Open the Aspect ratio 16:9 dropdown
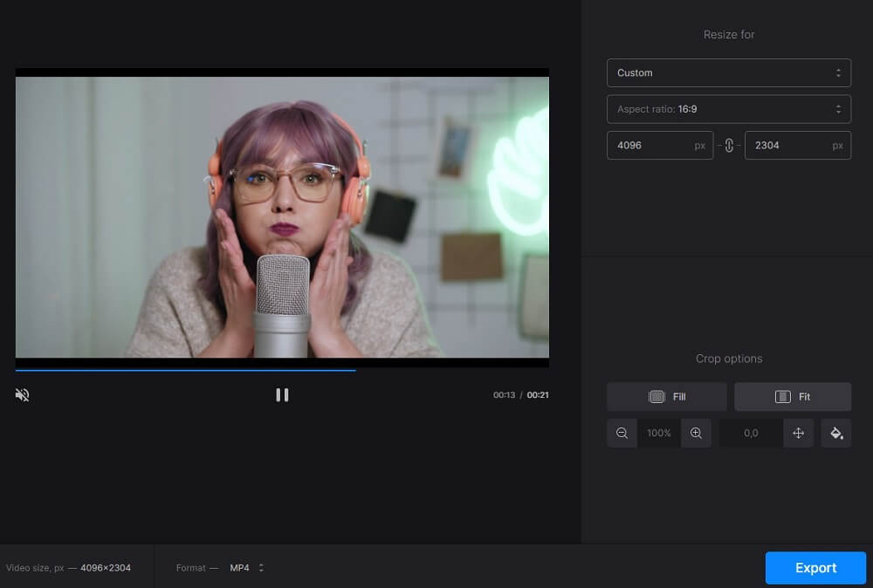The image size is (873, 588). [x=729, y=108]
